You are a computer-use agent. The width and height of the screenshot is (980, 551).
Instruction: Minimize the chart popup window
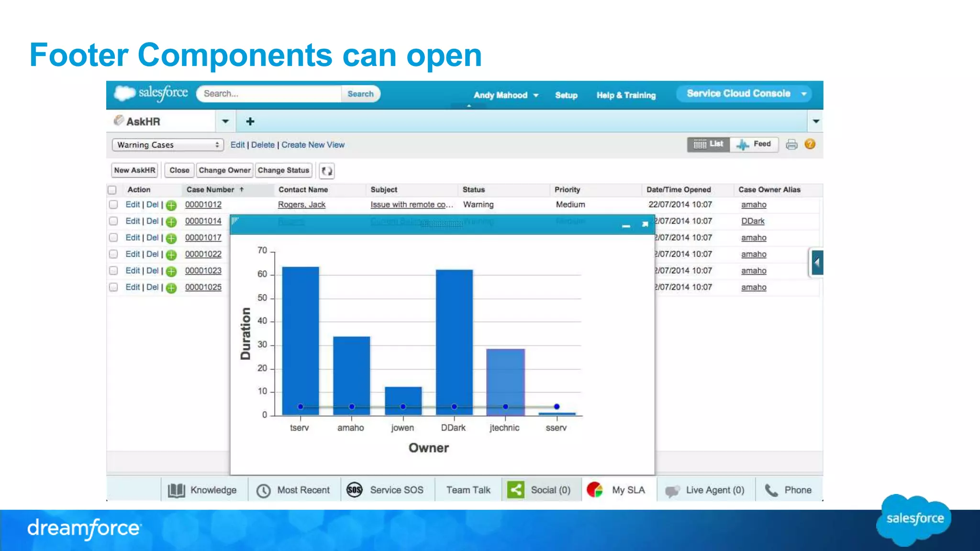[x=626, y=225]
